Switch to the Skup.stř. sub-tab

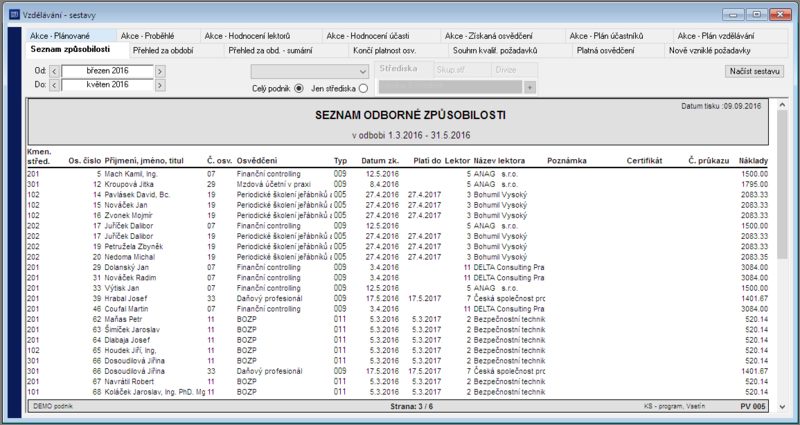tap(462, 70)
